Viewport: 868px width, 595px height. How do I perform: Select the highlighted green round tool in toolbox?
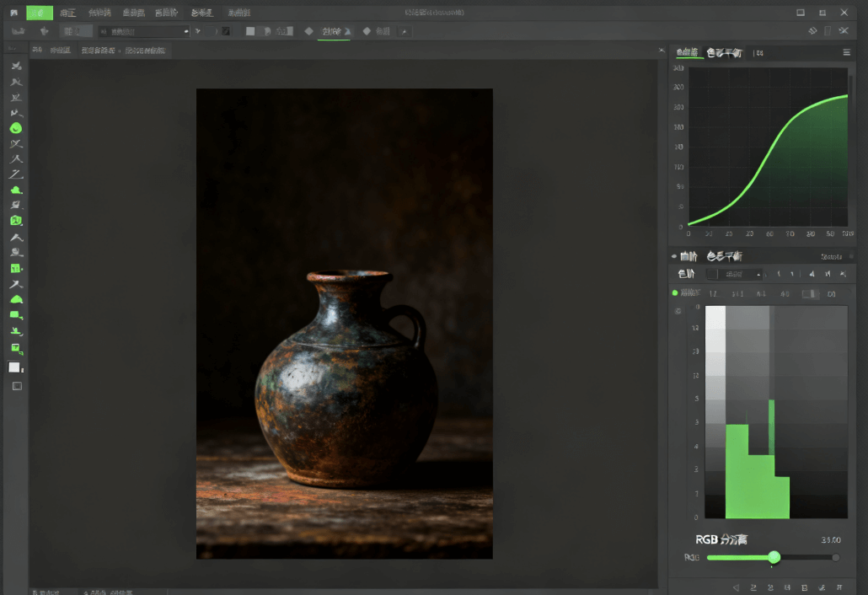15,128
